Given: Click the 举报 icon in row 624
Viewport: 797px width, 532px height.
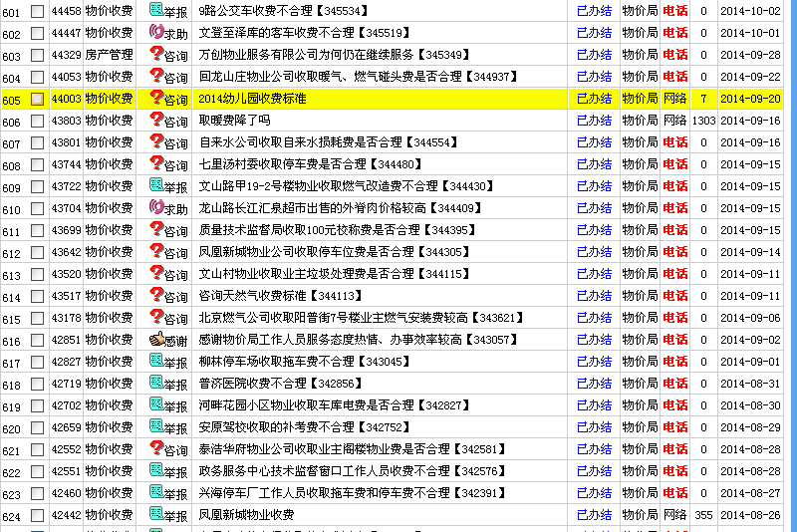Looking at the screenshot, I should click(x=156, y=514).
